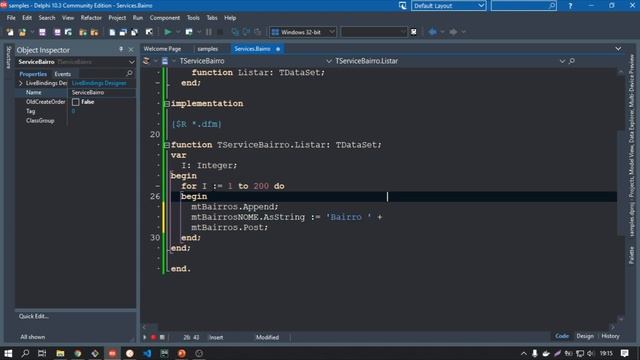Click the desktop layout icon left of Default Layout

tap(402, 6)
